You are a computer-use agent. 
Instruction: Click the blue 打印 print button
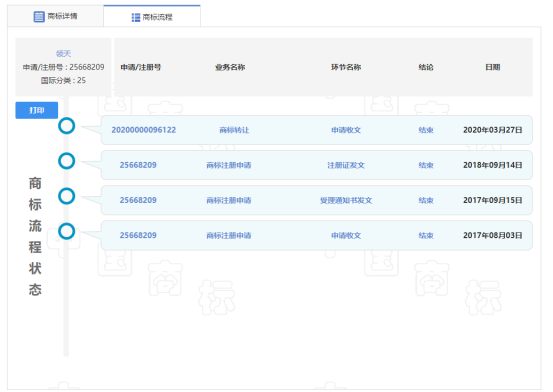pos(37,110)
